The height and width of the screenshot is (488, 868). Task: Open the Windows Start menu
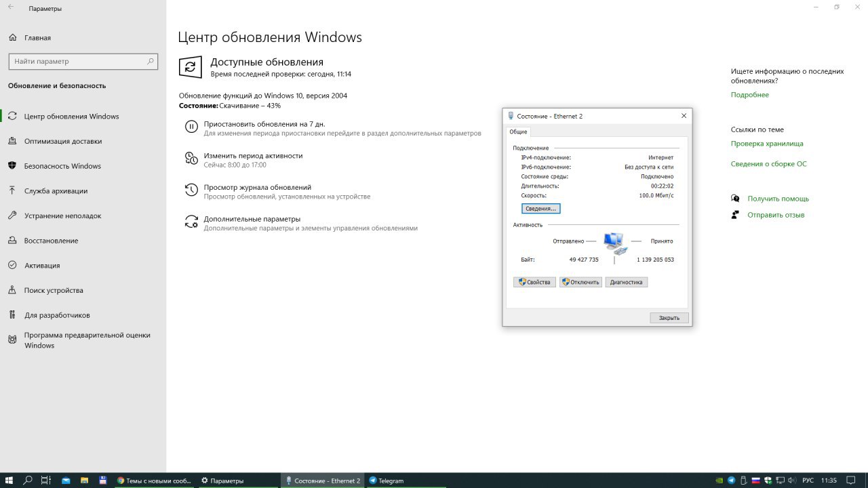point(9,481)
